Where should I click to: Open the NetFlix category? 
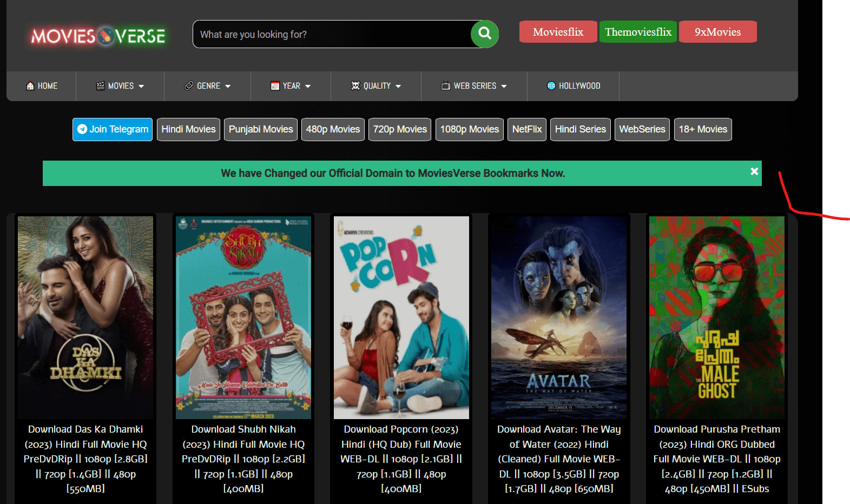coord(527,129)
